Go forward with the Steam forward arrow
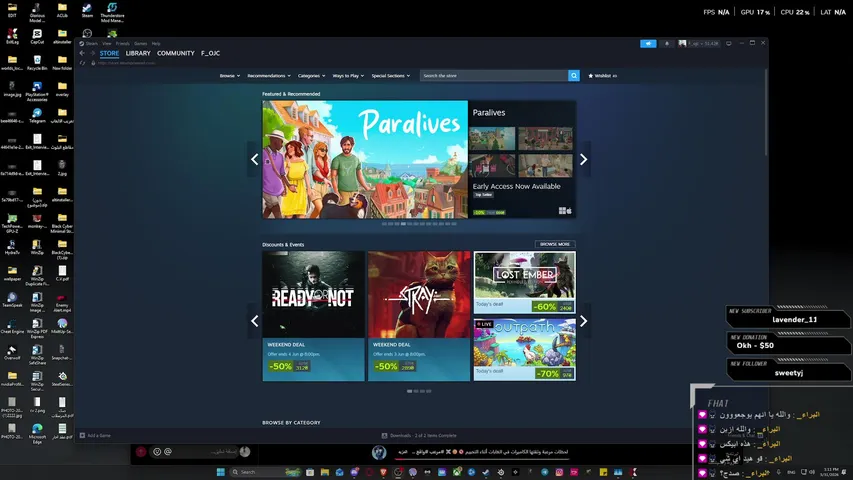853x480 pixels. tap(92, 53)
